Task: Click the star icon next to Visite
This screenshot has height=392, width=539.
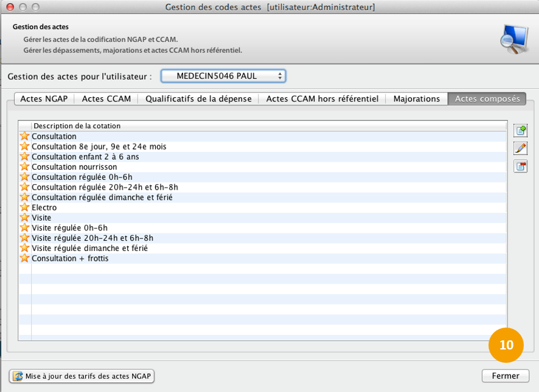Action: (x=25, y=218)
